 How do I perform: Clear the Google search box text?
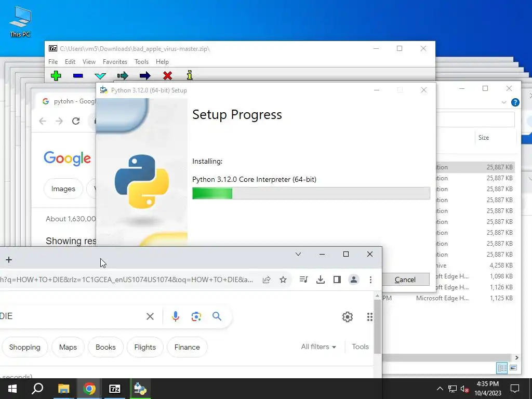(x=150, y=316)
